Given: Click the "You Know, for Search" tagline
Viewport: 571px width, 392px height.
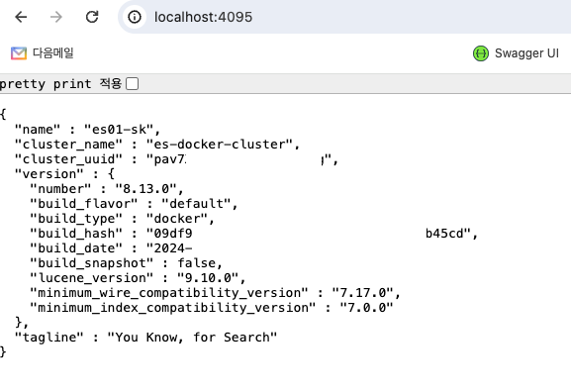Looking at the screenshot, I should pos(192,338).
